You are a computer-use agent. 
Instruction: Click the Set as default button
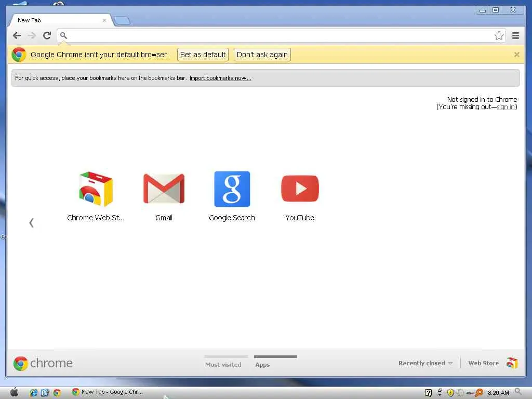tap(203, 55)
